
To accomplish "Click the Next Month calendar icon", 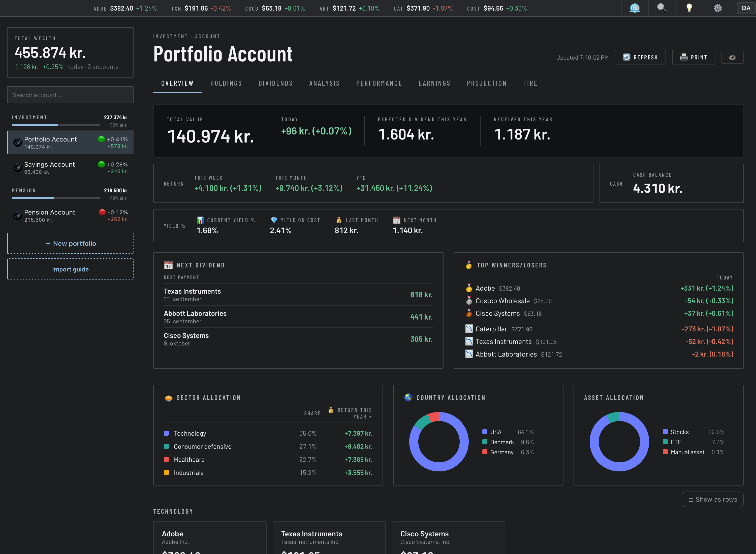I will point(397,220).
